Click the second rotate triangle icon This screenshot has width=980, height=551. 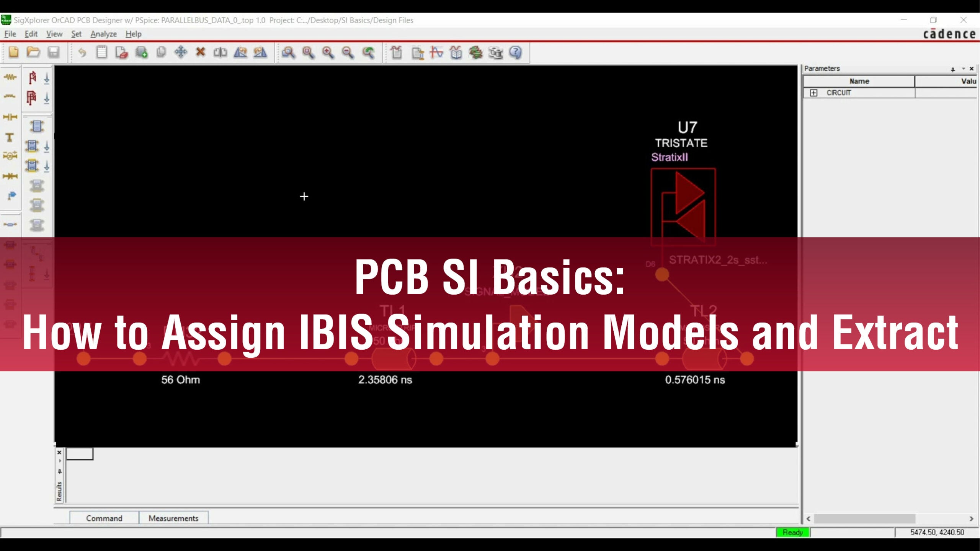[260, 52]
